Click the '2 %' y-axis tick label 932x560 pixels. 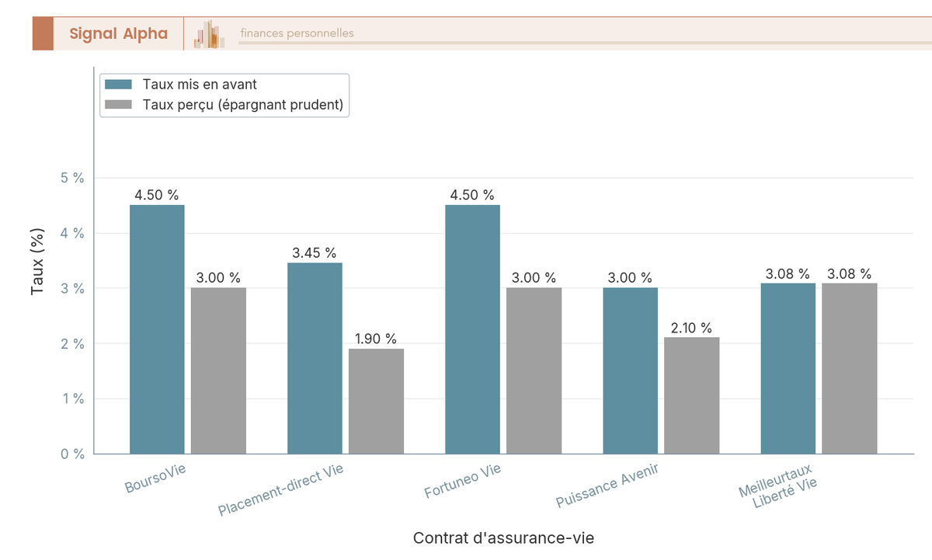click(x=72, y=343)
